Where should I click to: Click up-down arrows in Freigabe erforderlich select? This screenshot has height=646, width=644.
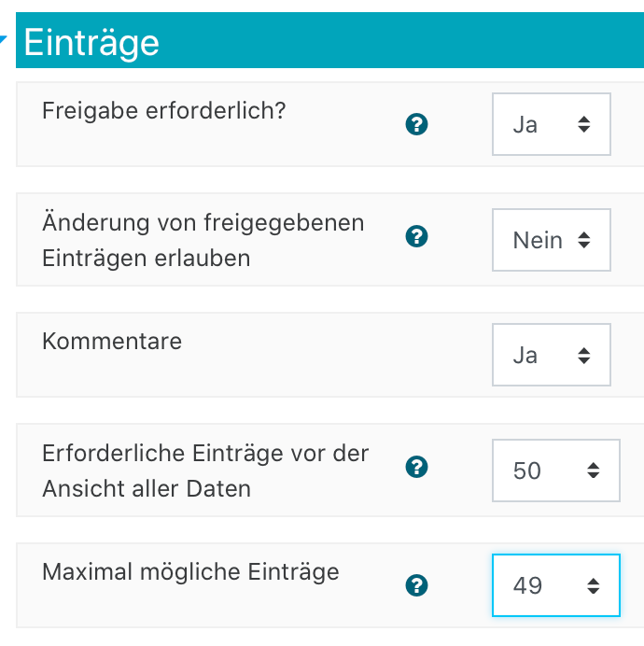(584, 124)
